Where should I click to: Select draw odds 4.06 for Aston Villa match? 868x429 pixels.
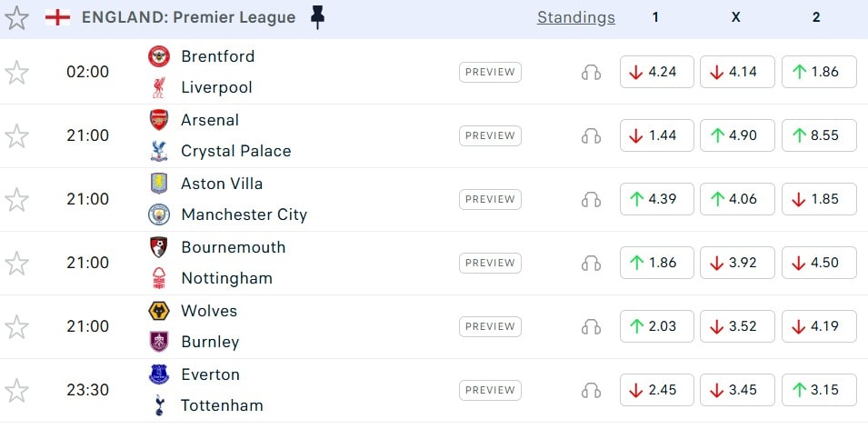[737, 199]
